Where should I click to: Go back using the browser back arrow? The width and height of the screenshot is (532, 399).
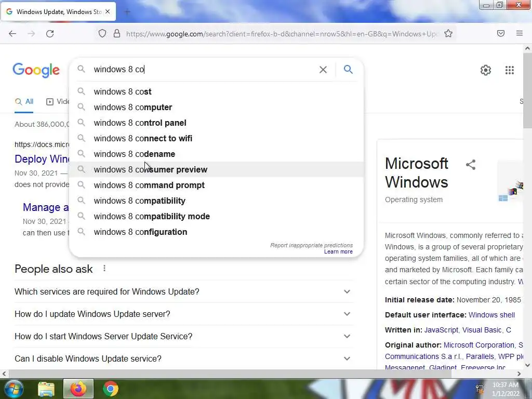[x=12, y=34]
